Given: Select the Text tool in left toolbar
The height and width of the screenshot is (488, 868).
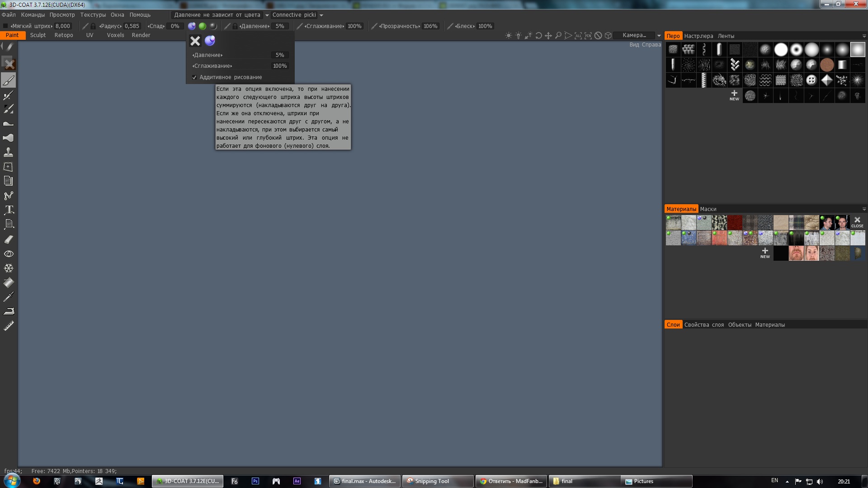Looking at the screenshot, I should click(9, 210).
